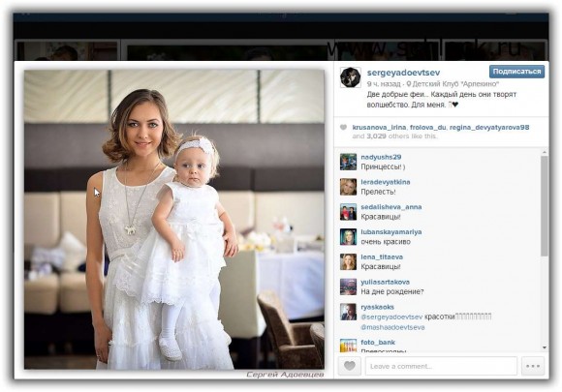The image size is (562, 392).
Task: Click the ryaskaoks commenter avatar
Action: click(x=348, y=313)
